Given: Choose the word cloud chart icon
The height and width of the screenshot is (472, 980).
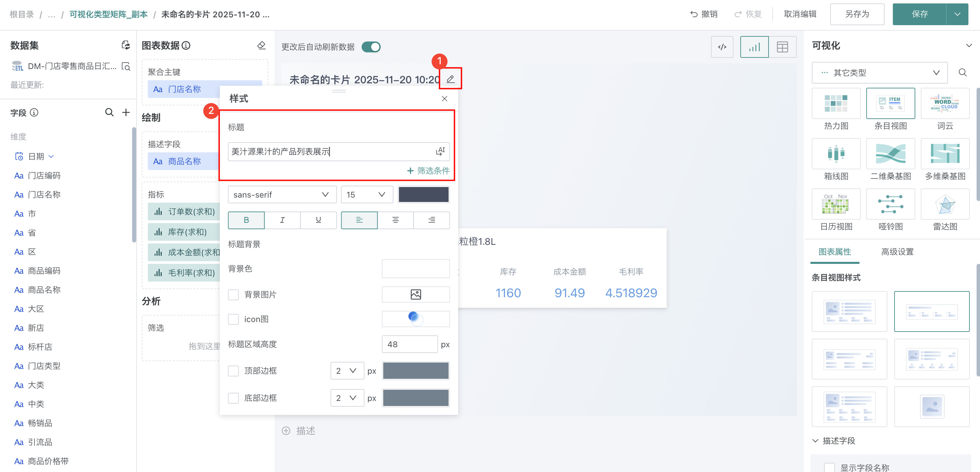Looking at the screenshot, I should (945, 104).
